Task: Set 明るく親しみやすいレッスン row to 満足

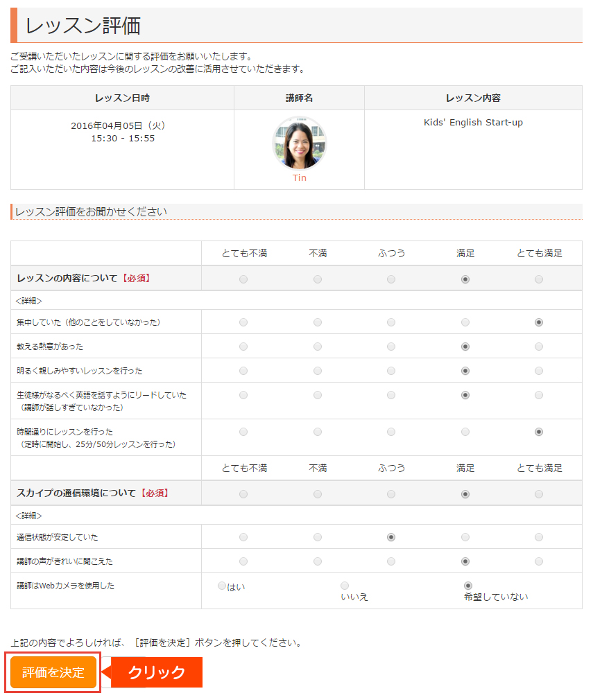Action: point(465,371)
